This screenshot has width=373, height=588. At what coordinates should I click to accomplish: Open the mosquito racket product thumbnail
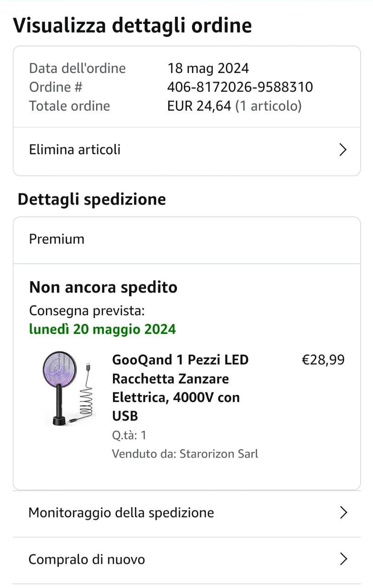tap(68, 388)
